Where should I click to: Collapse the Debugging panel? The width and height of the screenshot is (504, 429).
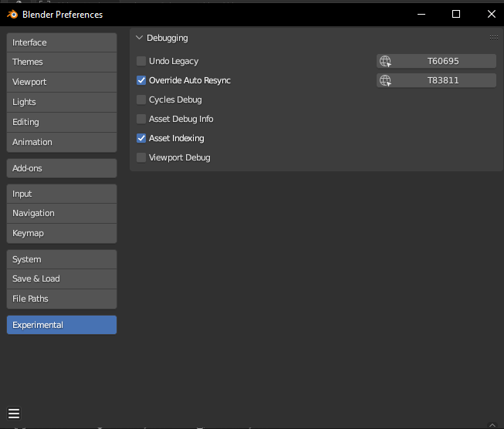[140, 38]
